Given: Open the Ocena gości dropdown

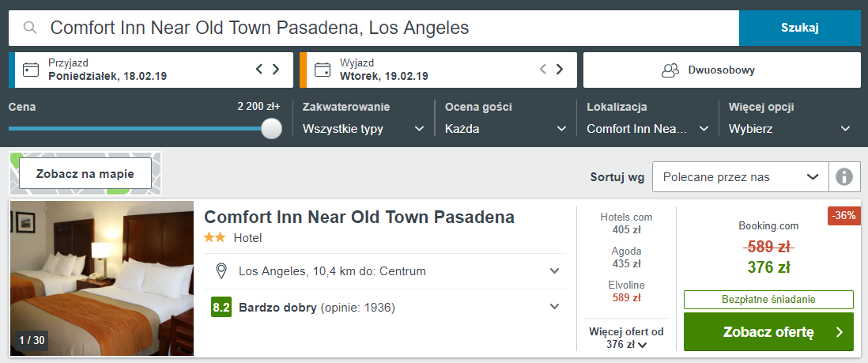Looking at the screenshot, I should (x=505, y=128).
